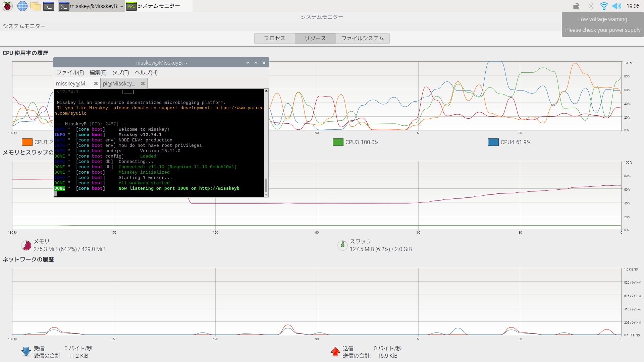The height and width of the screenshot is (362, 644).
Task: Change the CPU1 orange color swatch
Action: point(27,142)
